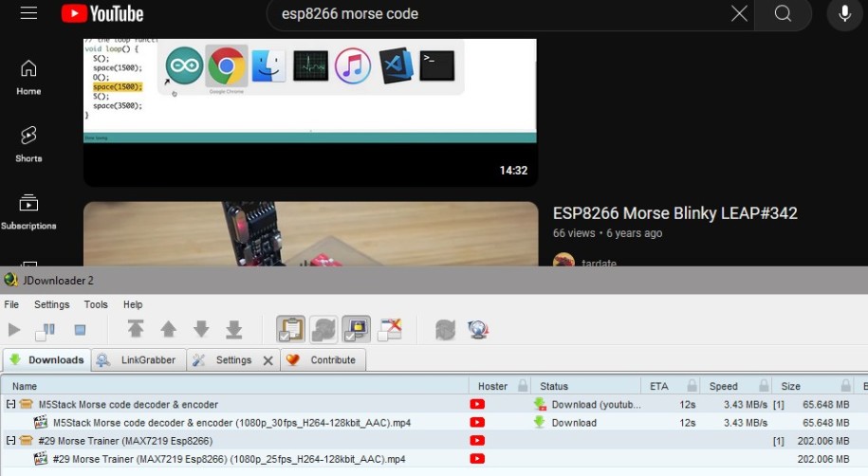This screenshot has height=476, width=868.
Task: Collapse the M5Stack Morse code package
Action: (10, 404)
